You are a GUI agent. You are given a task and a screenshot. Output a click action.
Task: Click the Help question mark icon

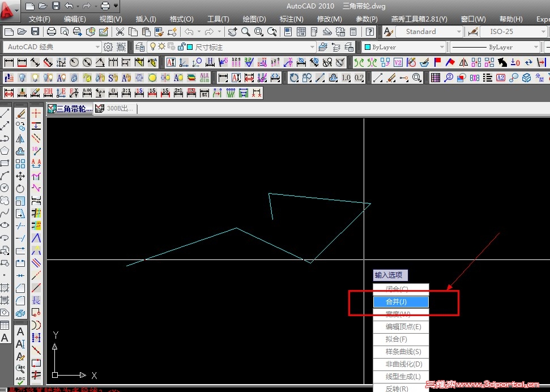[x=369, y=32]
